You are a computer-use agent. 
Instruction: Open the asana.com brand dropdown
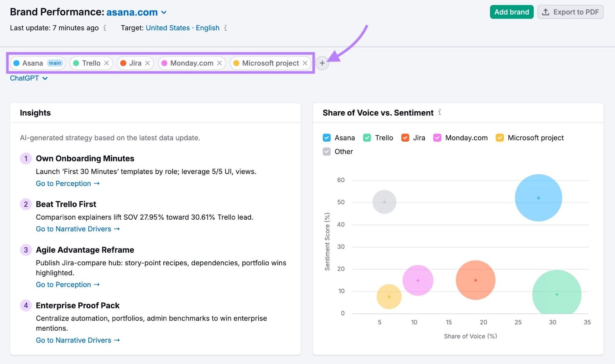(164, 12)
